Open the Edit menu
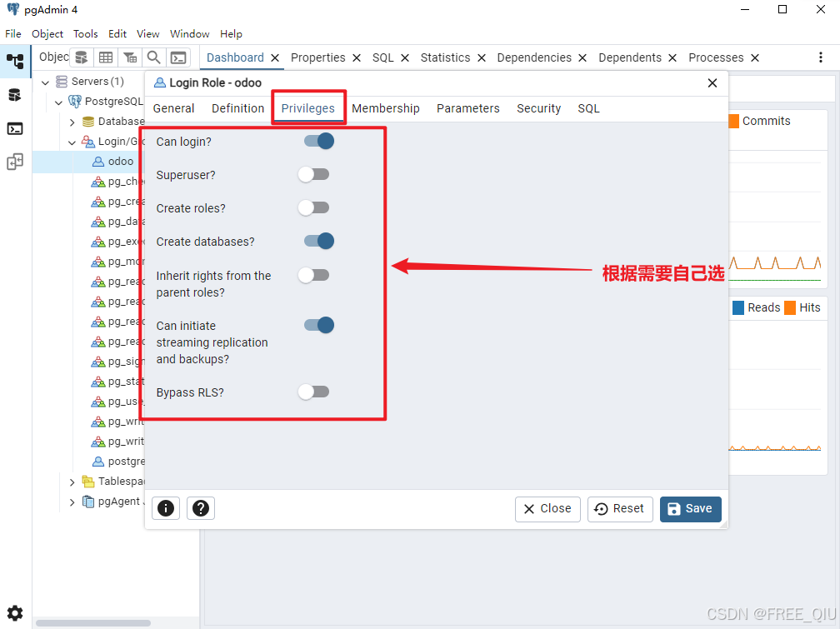840x629 pixels. 117,34
